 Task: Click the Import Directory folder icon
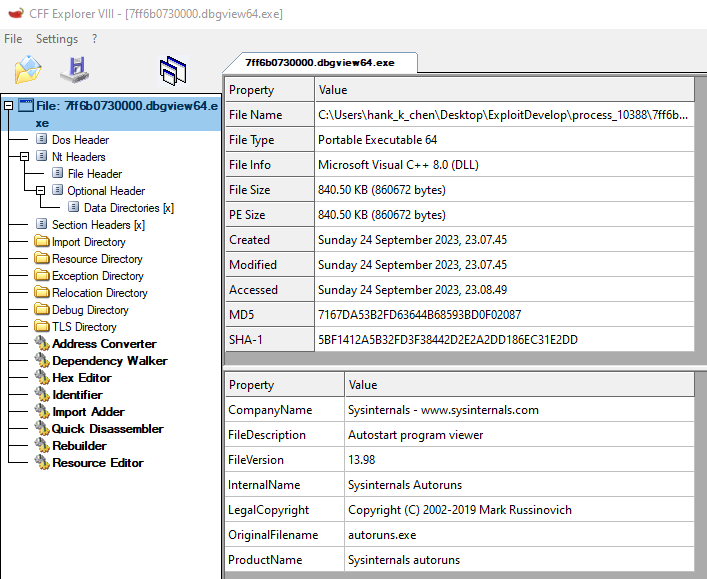click(x=42, y=241)
